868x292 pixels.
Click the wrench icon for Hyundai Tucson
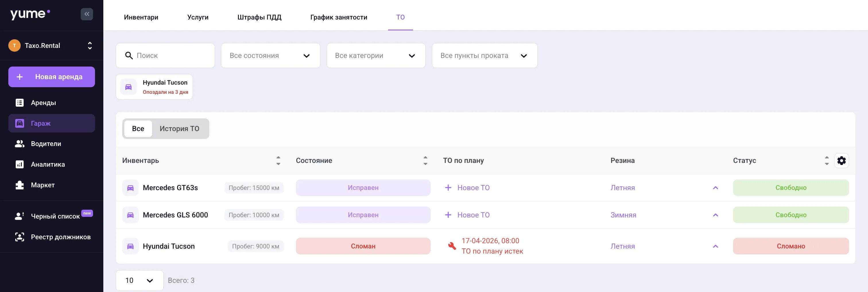coord(452,246)
